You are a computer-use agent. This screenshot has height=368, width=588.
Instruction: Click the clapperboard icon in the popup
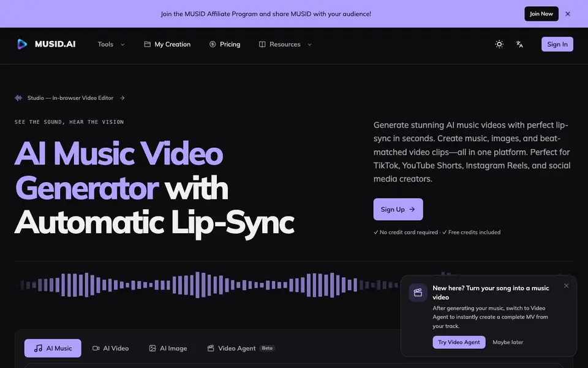coord(418,293)
